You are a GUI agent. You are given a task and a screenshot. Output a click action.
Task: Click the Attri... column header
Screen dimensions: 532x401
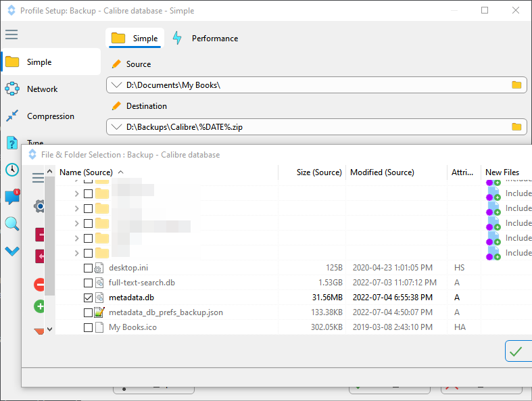(x=462, y=172)
